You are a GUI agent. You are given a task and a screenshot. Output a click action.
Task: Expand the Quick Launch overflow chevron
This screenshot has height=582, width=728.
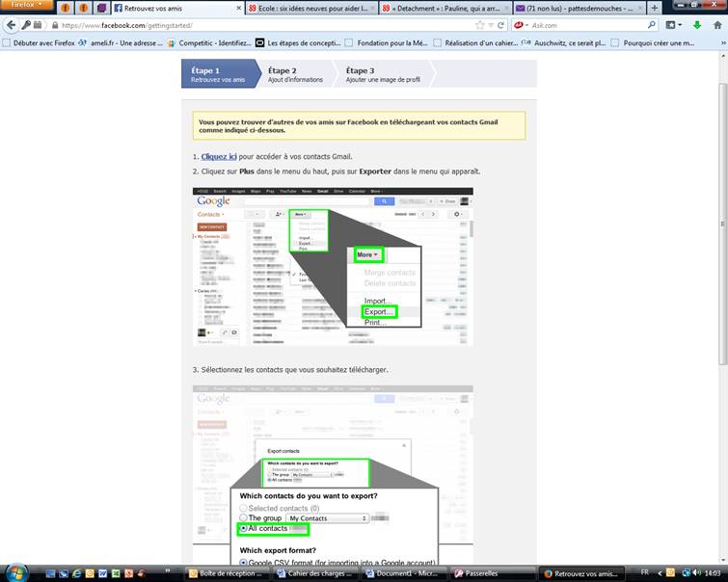(x=167, y=570)
